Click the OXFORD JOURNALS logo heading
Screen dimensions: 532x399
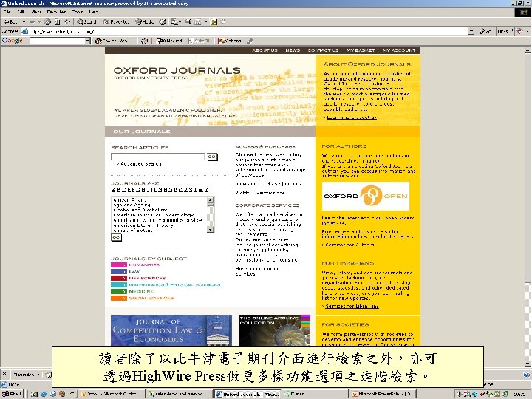(177, 71)
